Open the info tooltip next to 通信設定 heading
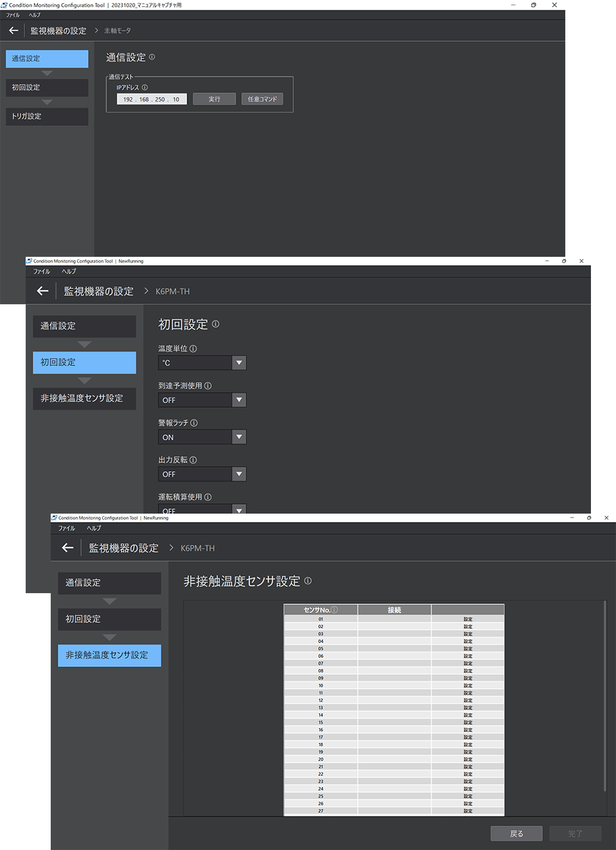The width and height of the screenshot is (616, 850). (151, 57)
